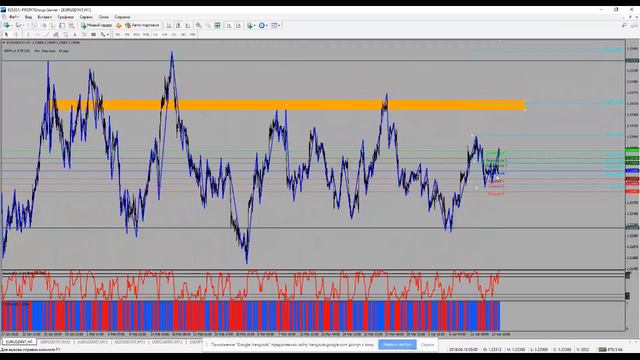Open the Strategy Tester panel

[71, 25]
